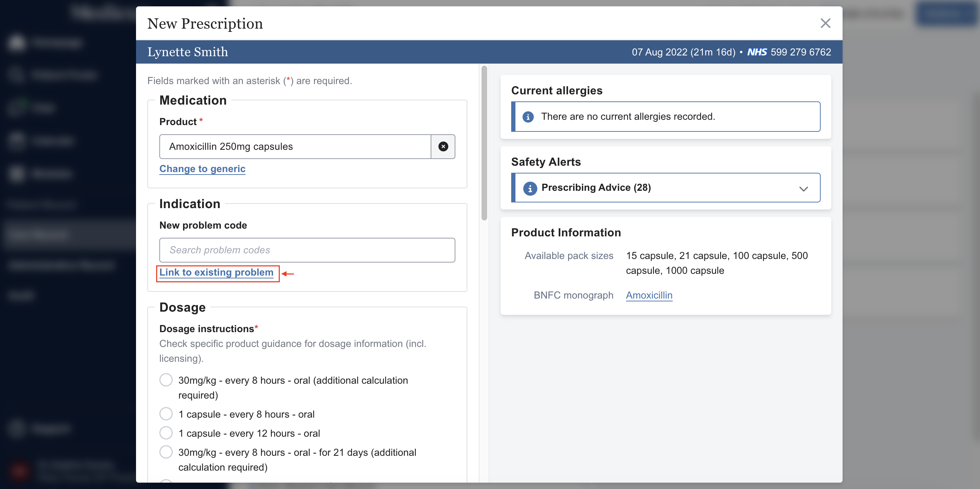Choose 1 capsule every 12 hours oral
980x489 pixels.
(166, 433)
